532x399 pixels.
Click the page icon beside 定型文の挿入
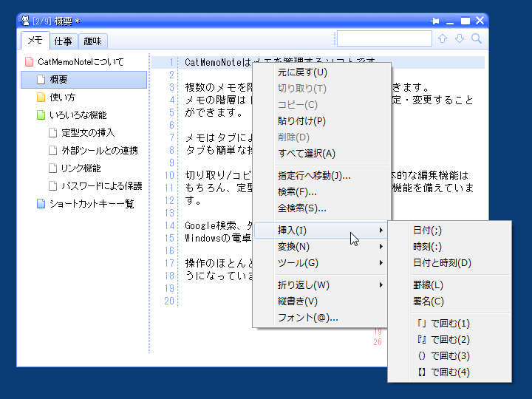tap(52, 133)
